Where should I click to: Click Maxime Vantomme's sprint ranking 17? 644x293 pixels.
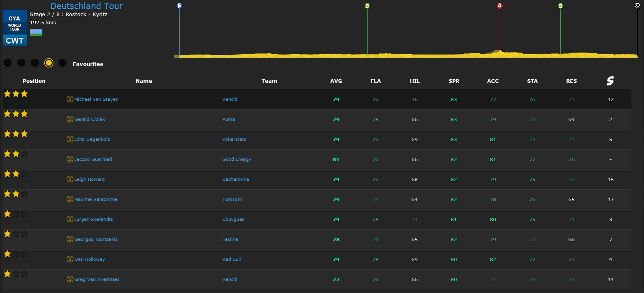611,199
